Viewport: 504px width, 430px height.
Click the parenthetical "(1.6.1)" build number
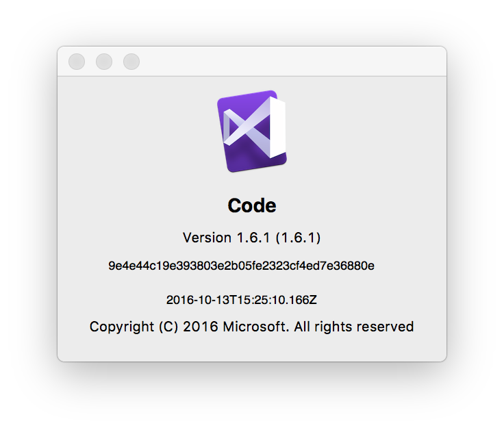pos(298,238)
